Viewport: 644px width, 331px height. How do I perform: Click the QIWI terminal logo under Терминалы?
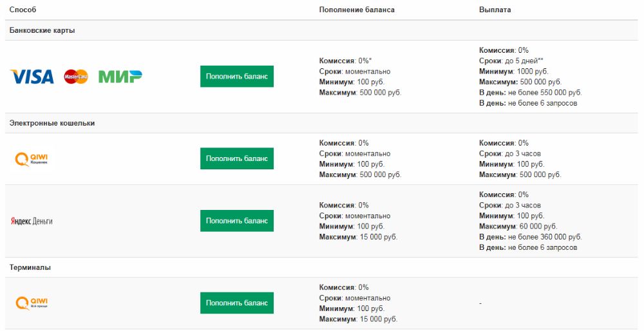[x=32, y=303]
